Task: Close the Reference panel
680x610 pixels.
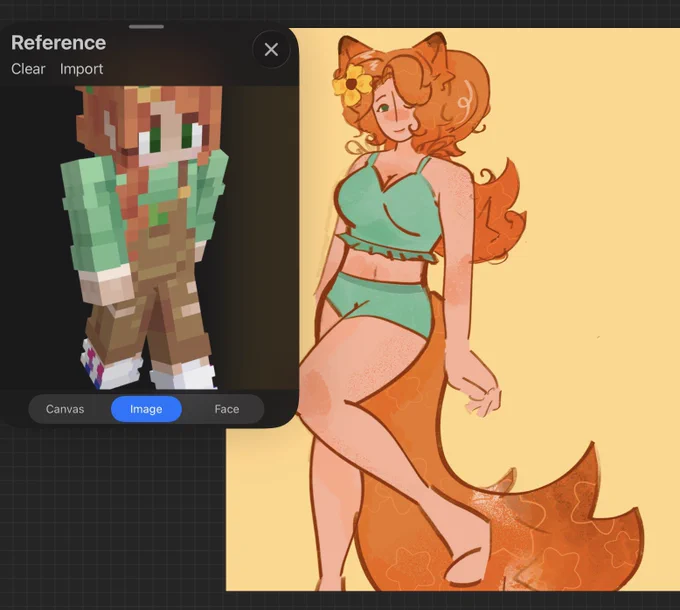Action: (271, 49)
